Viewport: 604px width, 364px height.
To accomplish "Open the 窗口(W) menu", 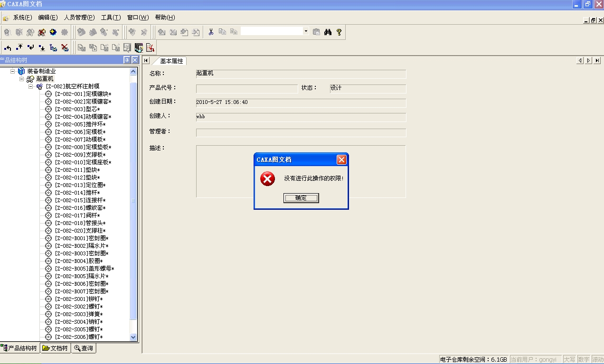I will (x=138, y=18).
